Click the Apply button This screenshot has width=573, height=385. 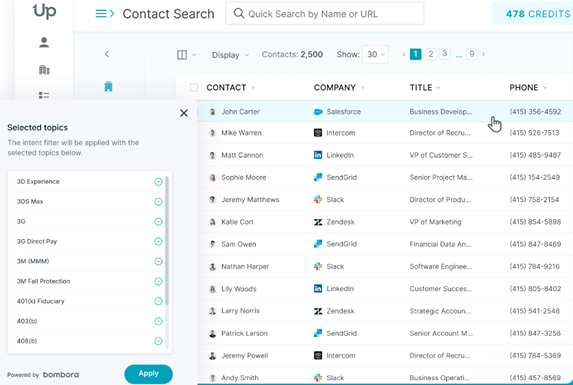(148, 374)
